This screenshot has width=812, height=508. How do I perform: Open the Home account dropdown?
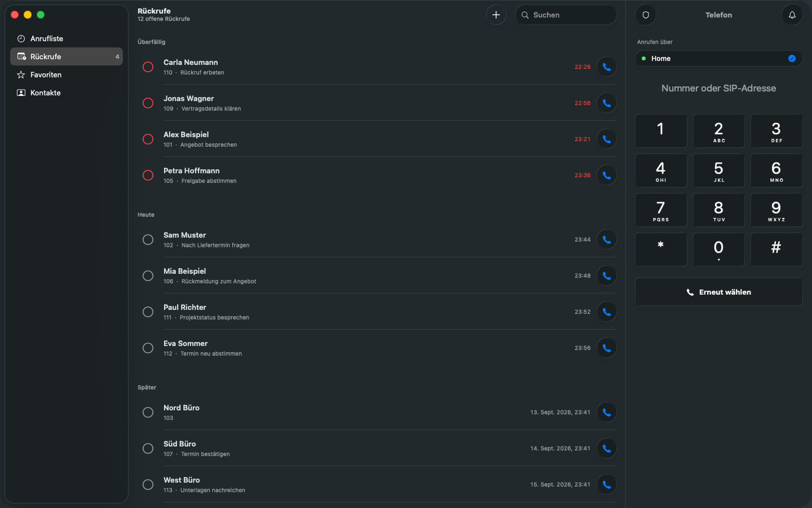pyautogui.click(x=719, y=58)
